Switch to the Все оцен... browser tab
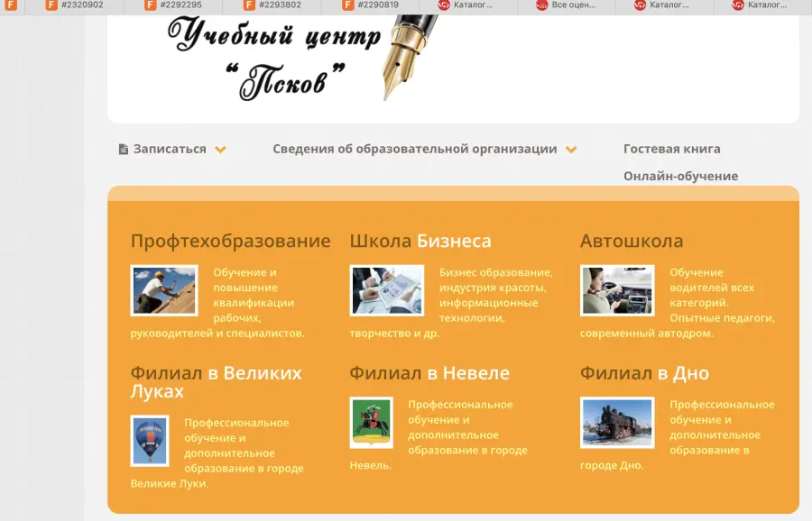Screen dimensions: 812x521 (573, 5)
